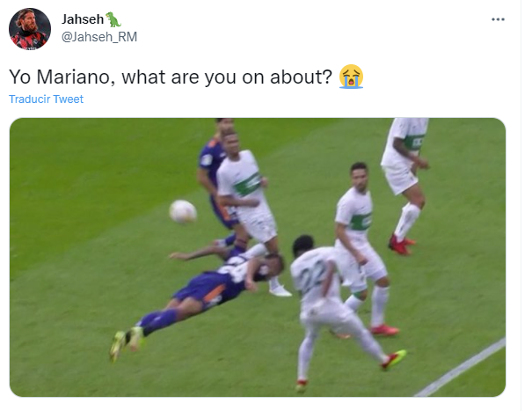Click the crying face emoji in tweet

(x=351, y=77)
